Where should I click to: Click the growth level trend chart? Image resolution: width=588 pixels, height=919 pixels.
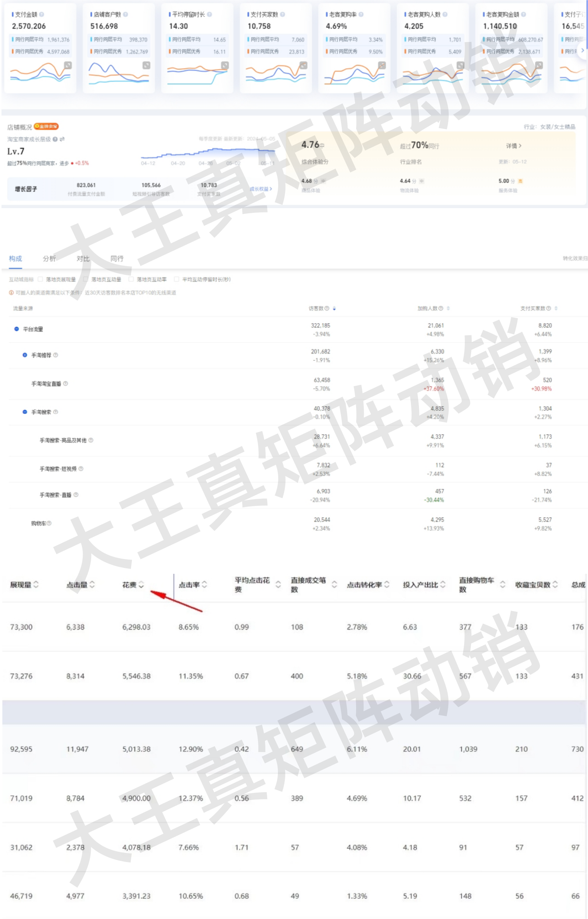(x=208, y=154)
